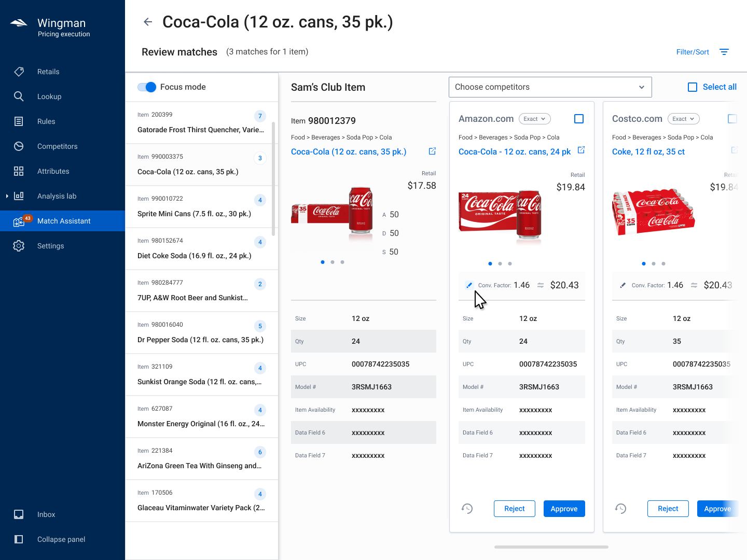This screenshot has height=560, width=747.
Task: Expand the Analysis lab sidebar section
Action: [x=7, y=196]
